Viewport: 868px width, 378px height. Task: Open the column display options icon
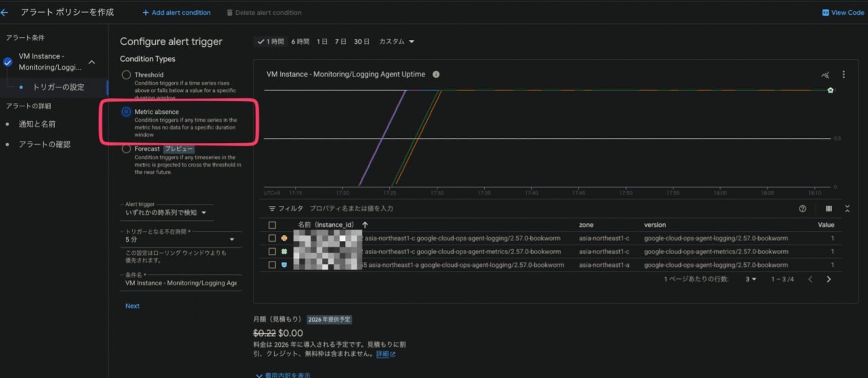click(x=829, y=209)
